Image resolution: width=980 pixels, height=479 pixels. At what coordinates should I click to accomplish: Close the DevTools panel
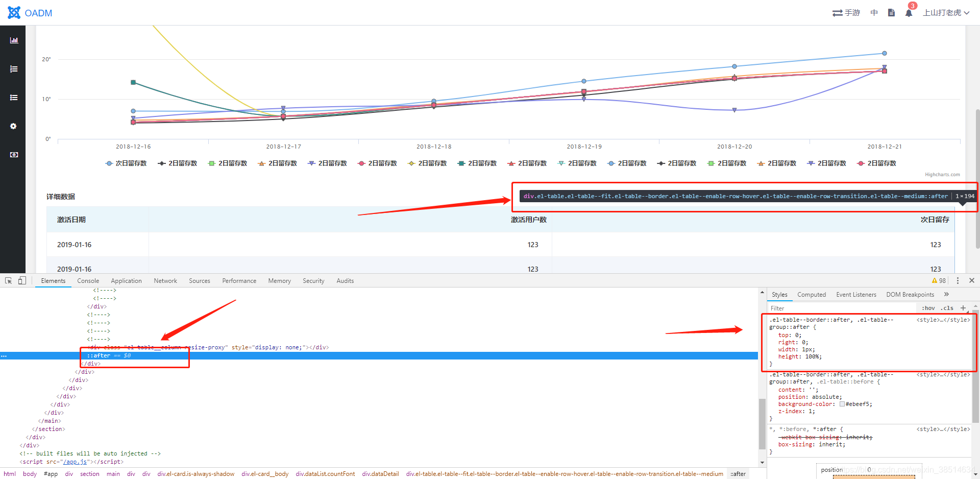click(x=972, y=280)
